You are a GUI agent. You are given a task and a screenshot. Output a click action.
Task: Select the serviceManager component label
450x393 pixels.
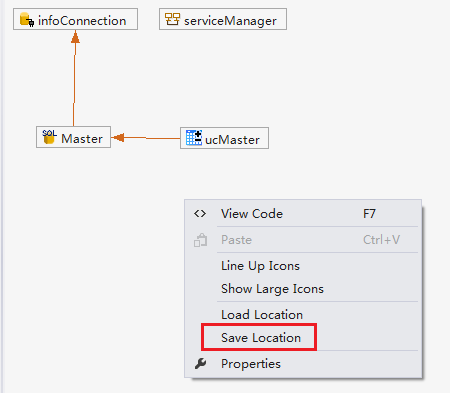point(230,21)
